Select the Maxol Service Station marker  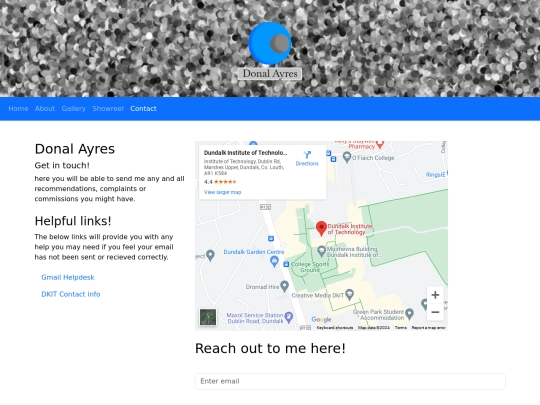click(289, 317)
